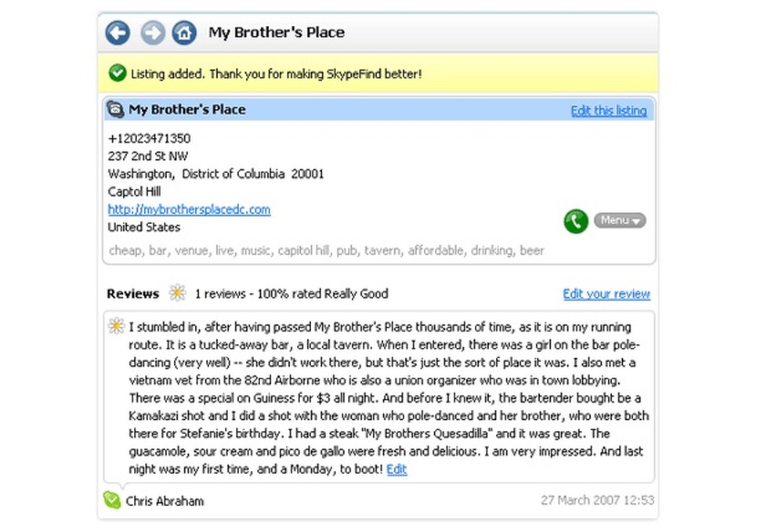
Task: Select the 'cheap' tag
Action: tap(125, 251)
